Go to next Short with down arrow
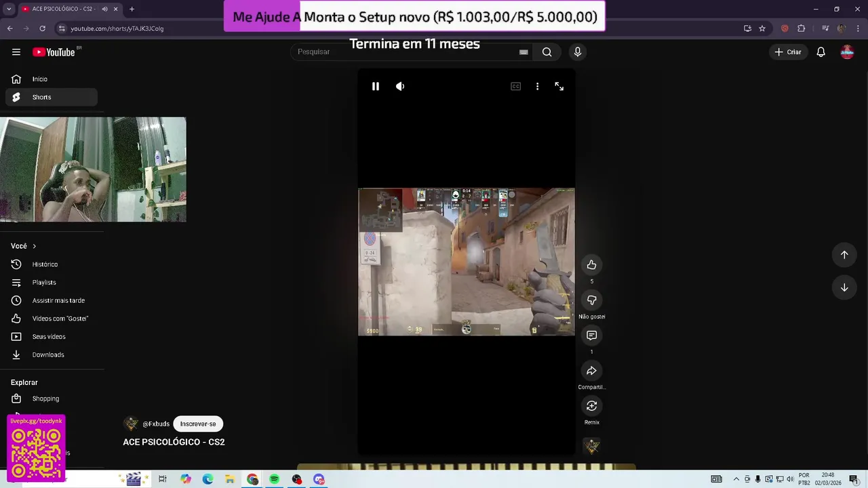 [844, 287]
